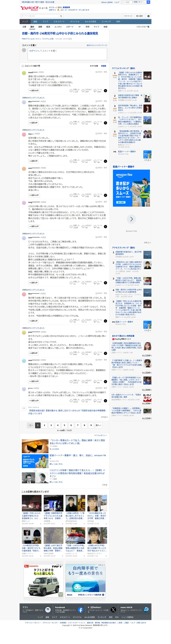The image size is (171, 644).
Task: Share saa******** comment on X
Action: [105, 381]
